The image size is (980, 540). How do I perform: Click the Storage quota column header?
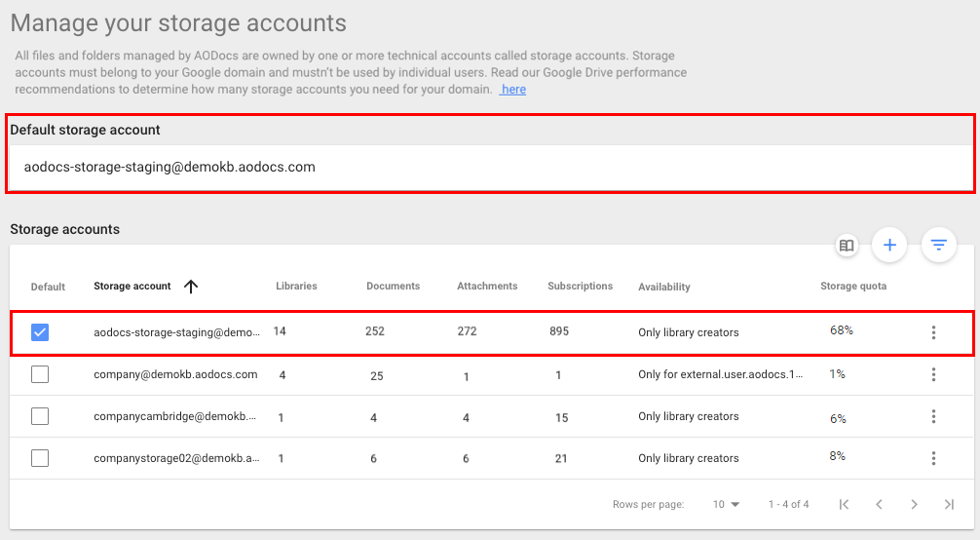click(x=853, y=286)
